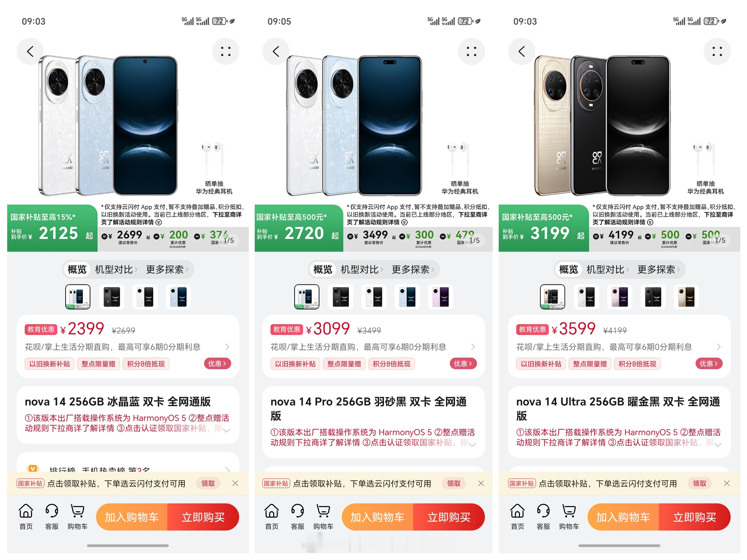Expand 花呗 installment details on nova 14 Ultra page
The height and width of the screenshot is (560, 747).
(x=619, y=347)
